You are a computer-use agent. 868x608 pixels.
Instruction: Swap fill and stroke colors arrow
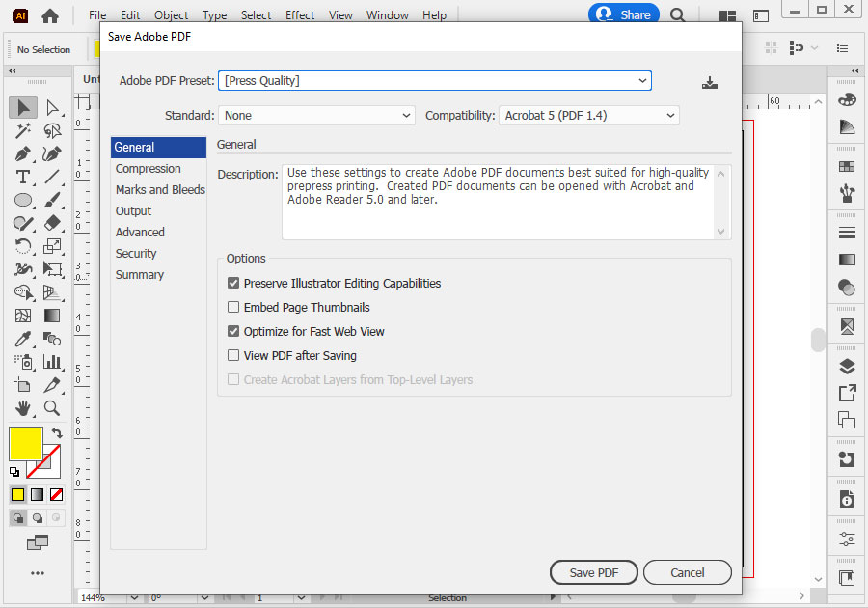click(57, 432)
